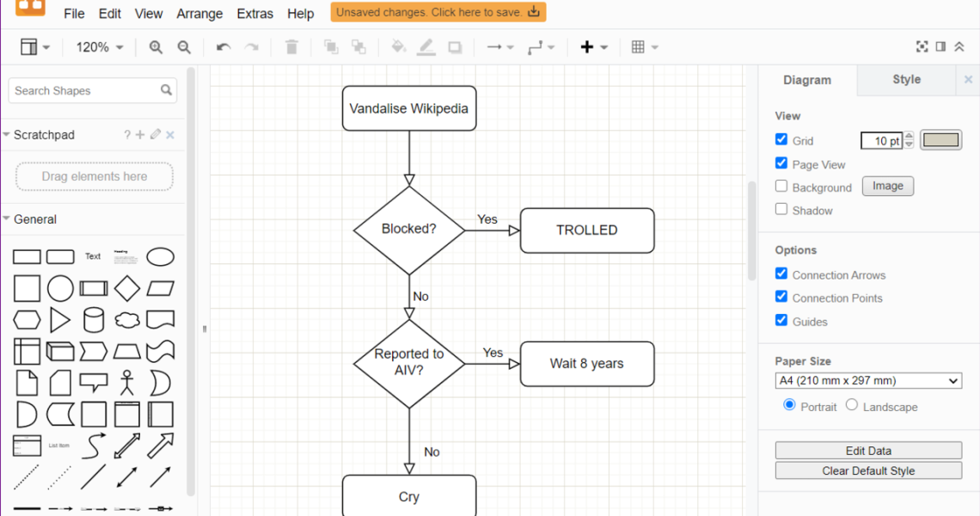This screenshot has height=516, width=980.
Task: Click the Undo arrow icon
Action: 224,47
